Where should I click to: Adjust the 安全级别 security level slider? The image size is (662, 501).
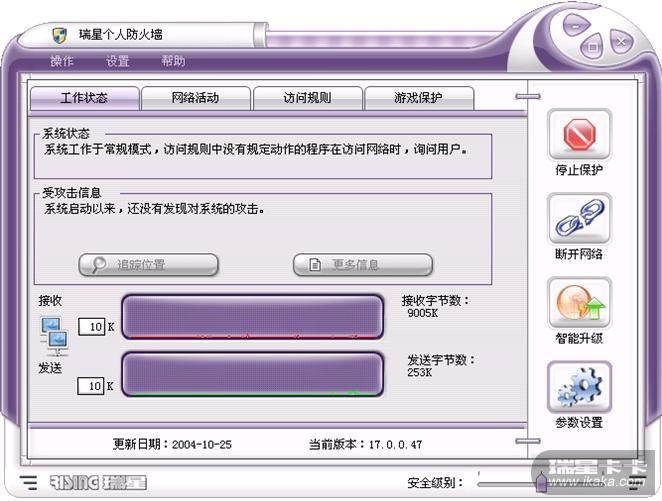pos(542,482)
